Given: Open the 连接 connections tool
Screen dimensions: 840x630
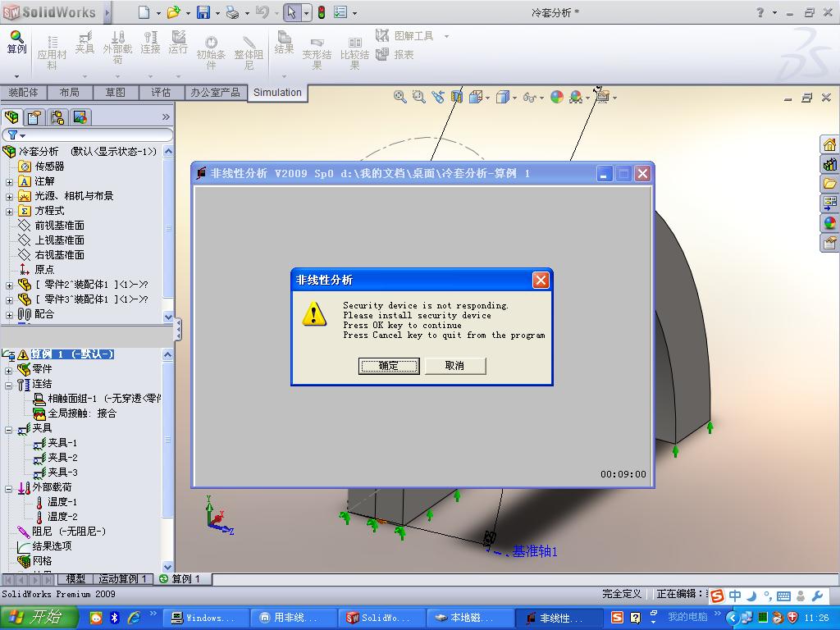Looking at the screenshot, I should [151, 43].
